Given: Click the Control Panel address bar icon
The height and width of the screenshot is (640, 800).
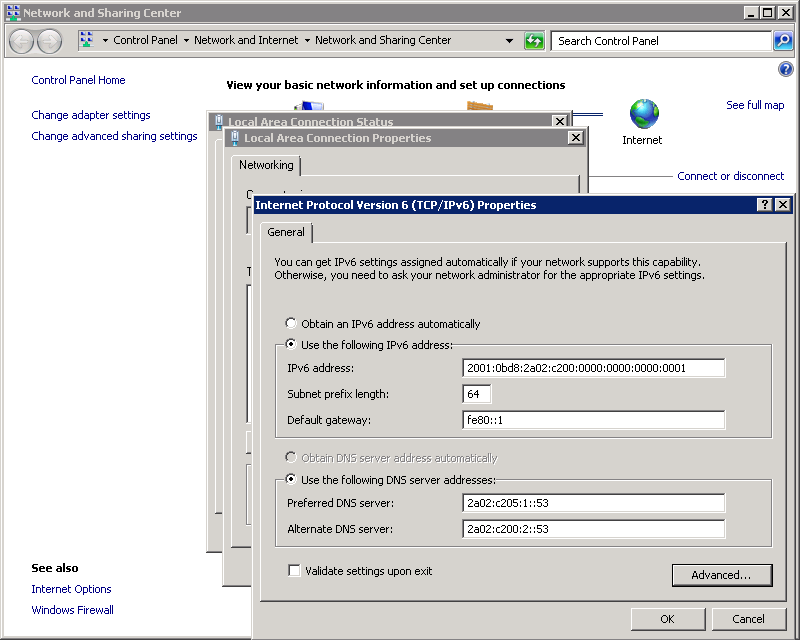Looking at the screenshot, I should (x=87, y=41).
